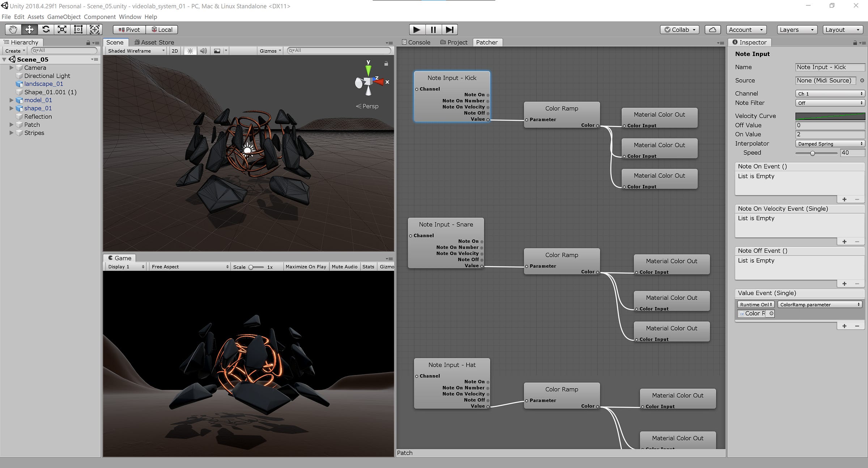Click the On Value input field
The height and width of the screenshot is (468, 868).
coord(830,134)
